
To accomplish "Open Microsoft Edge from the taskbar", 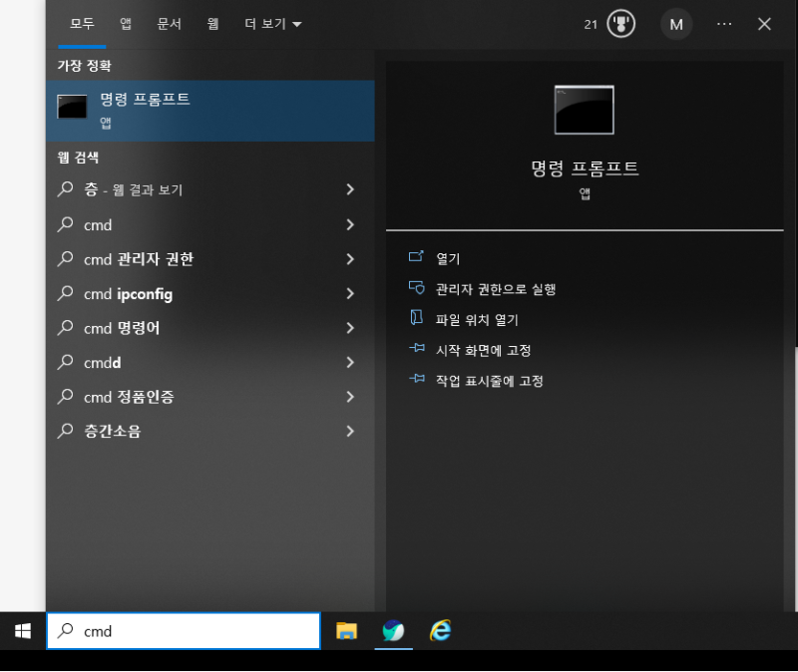I will tap(393, 631).
